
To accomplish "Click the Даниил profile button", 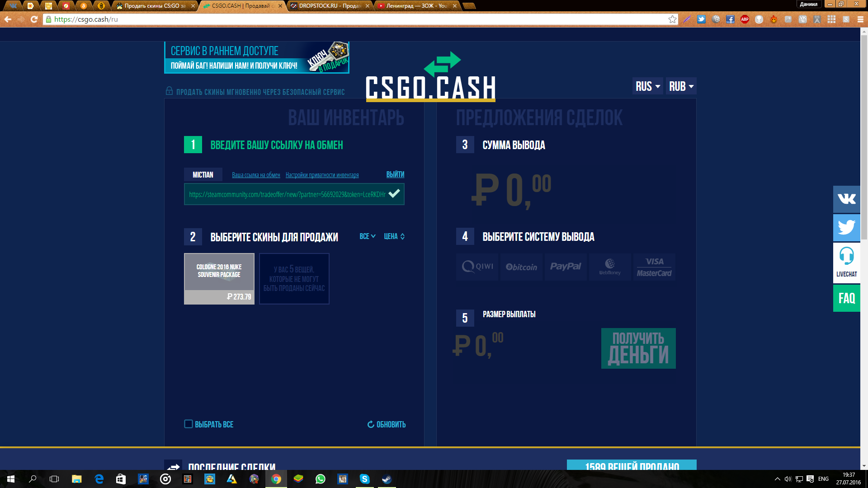I will 809,4.
